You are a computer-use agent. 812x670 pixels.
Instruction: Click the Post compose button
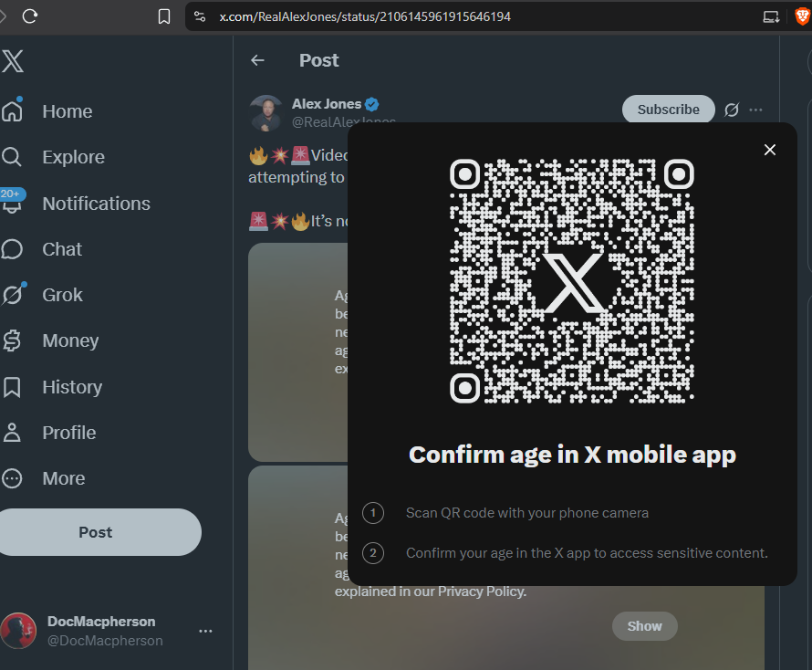click(100, 532)
